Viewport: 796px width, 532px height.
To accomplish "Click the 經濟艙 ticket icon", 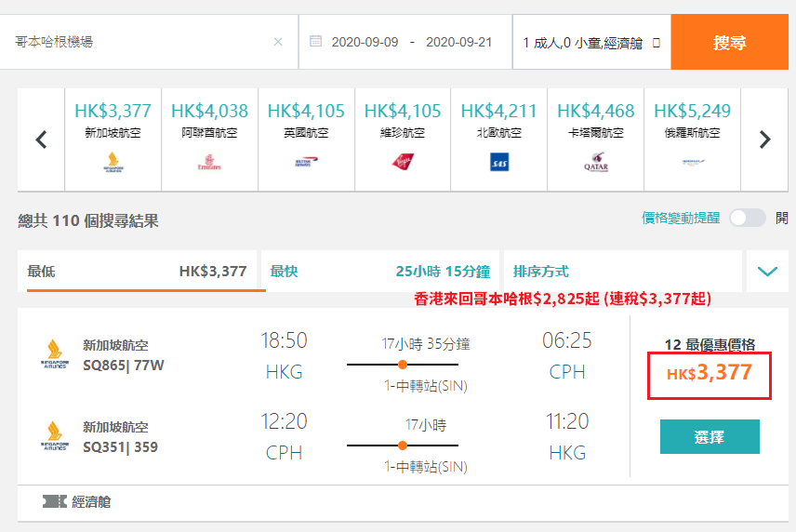I will [x=54, y=502].
